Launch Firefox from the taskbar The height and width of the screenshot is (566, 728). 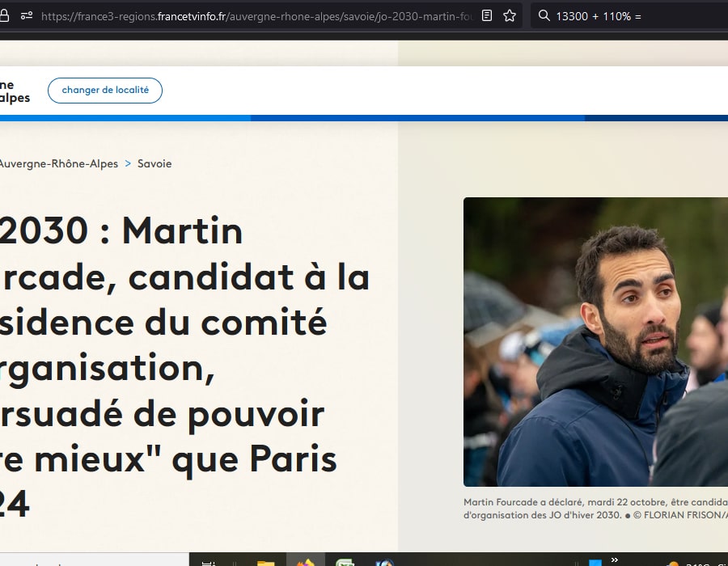pyautogui.click(x=305, y=561)
